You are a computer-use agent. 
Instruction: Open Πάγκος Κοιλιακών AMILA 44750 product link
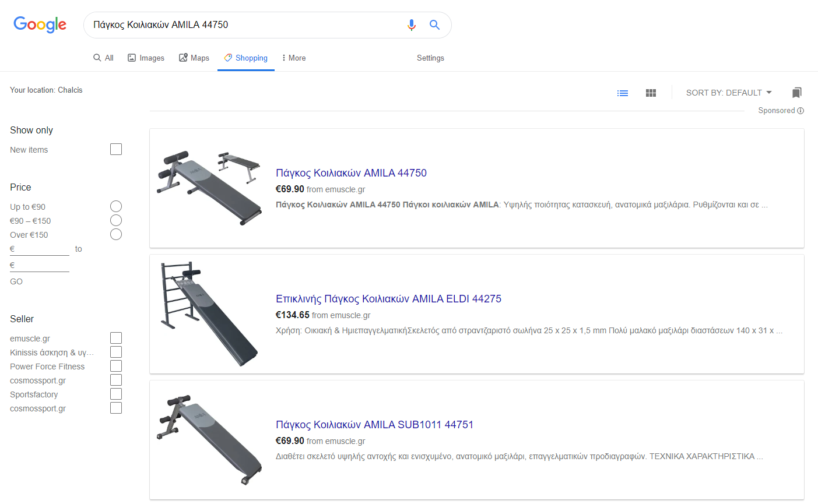pos(351,173)
